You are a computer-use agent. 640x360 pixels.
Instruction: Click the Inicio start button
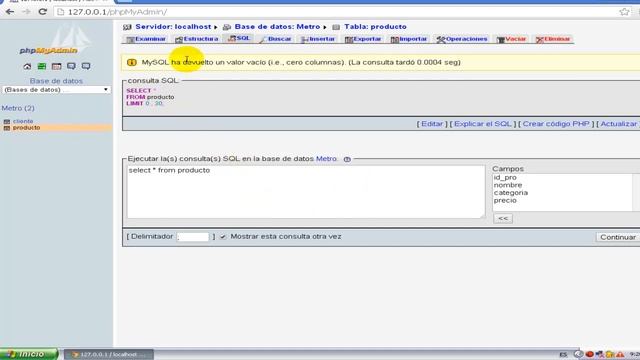click(29, 354)
